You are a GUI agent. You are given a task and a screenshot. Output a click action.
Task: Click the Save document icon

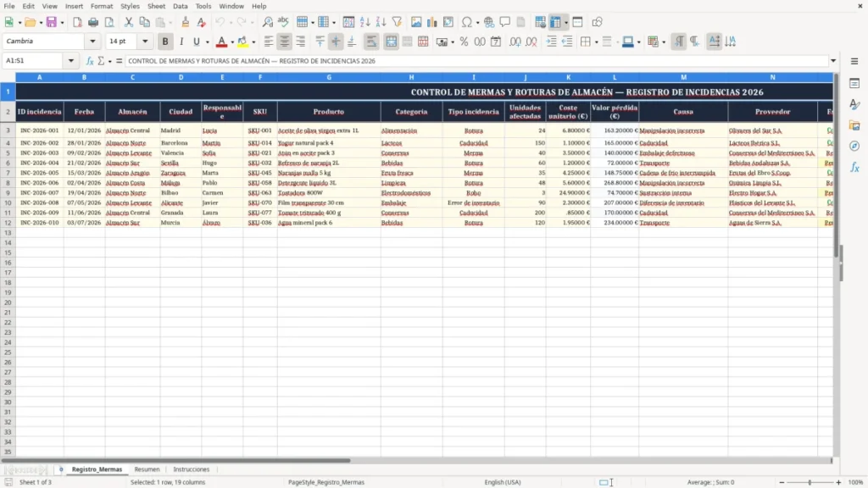point(52,22)
